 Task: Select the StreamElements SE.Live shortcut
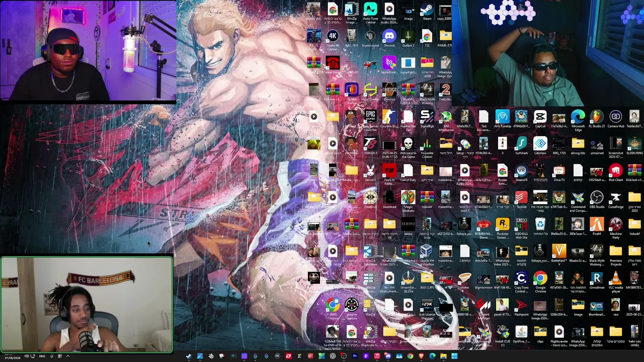(408, 283)
